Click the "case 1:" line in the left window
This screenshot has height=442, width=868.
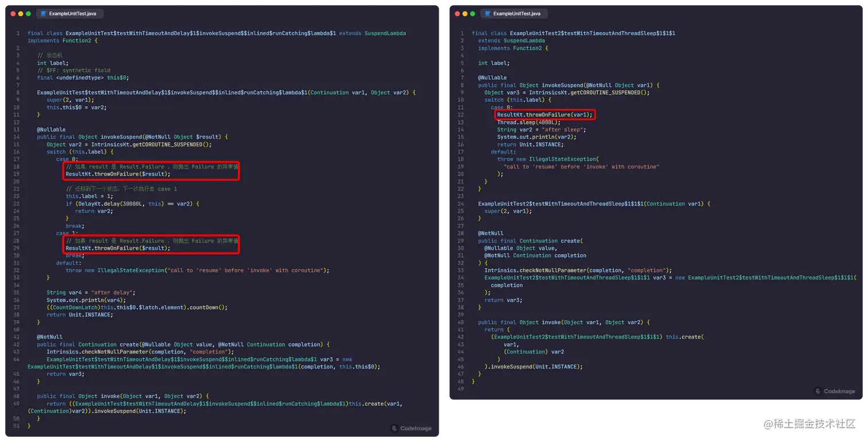click(67, 234)
